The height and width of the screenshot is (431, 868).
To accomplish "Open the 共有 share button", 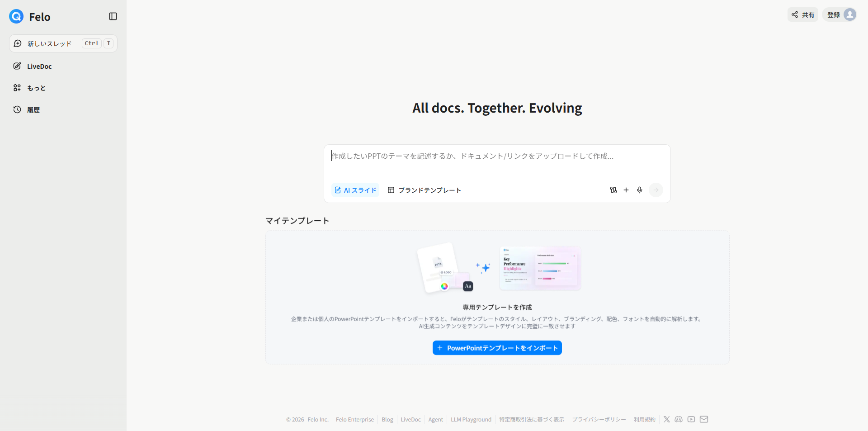I will click(x=802, y=14).
